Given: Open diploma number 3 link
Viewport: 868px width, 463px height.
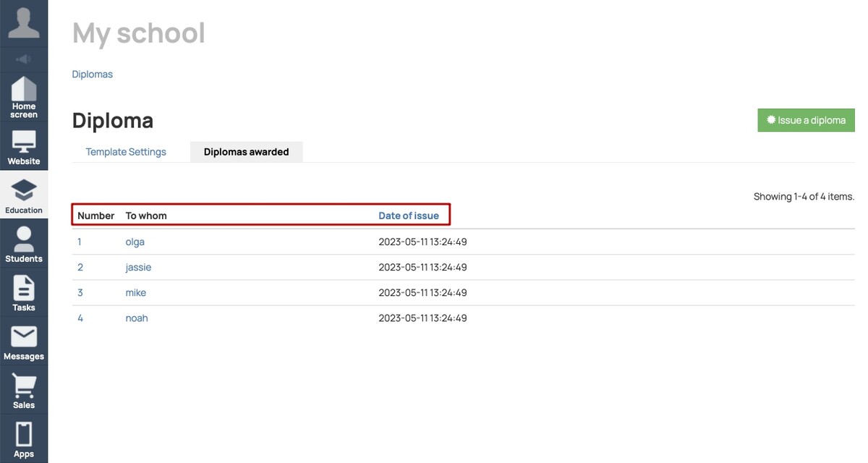Looking at the screenshot, I should [x=80, y=292].
